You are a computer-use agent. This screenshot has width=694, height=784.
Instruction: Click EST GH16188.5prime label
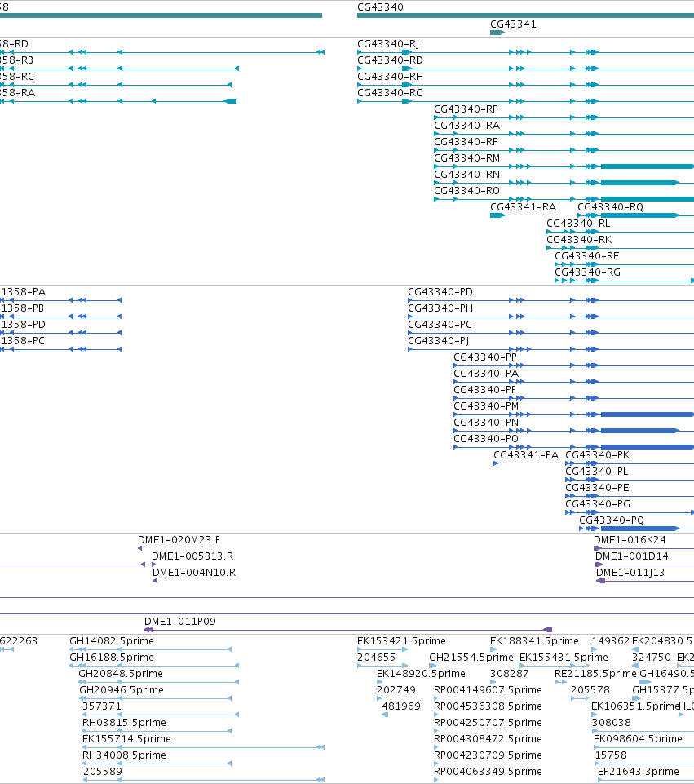click(112, 658)
